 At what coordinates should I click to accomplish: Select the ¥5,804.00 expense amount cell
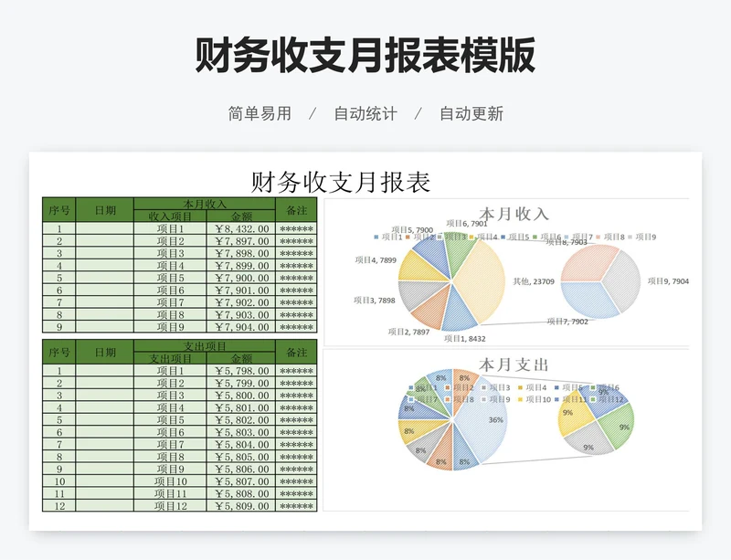click(x=241, y=444)
